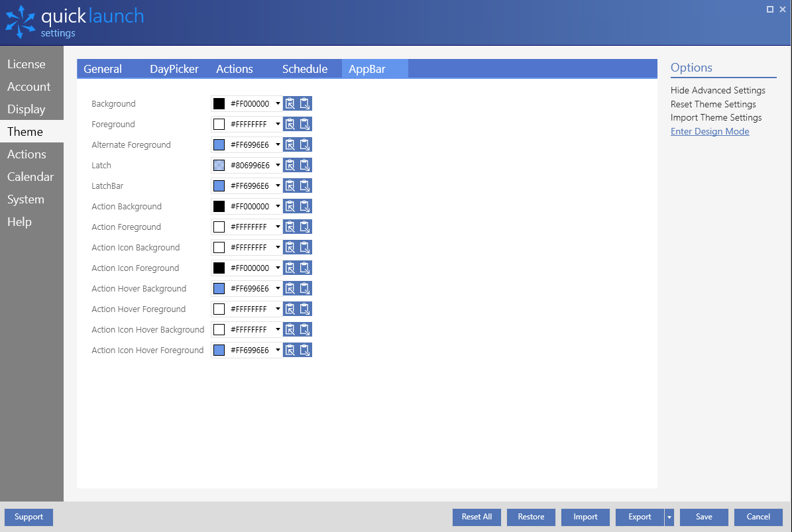Save the settings

coord(704,517)
